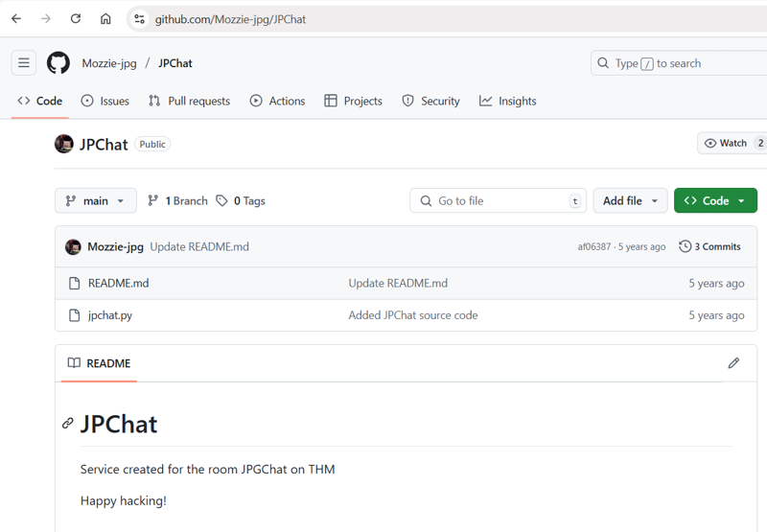Viewport: 767px width, 532px height.
Task: View the 3 Commits history
Action: tap(709, 247)
